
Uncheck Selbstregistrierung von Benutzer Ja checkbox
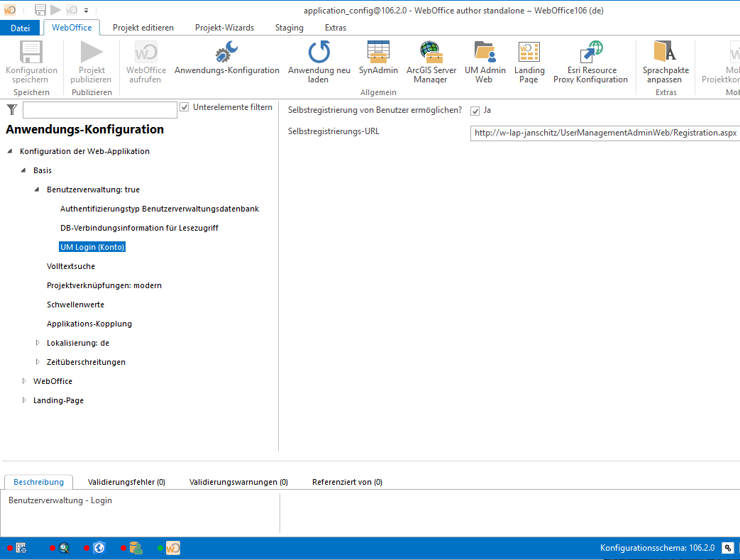click(475, 111)
